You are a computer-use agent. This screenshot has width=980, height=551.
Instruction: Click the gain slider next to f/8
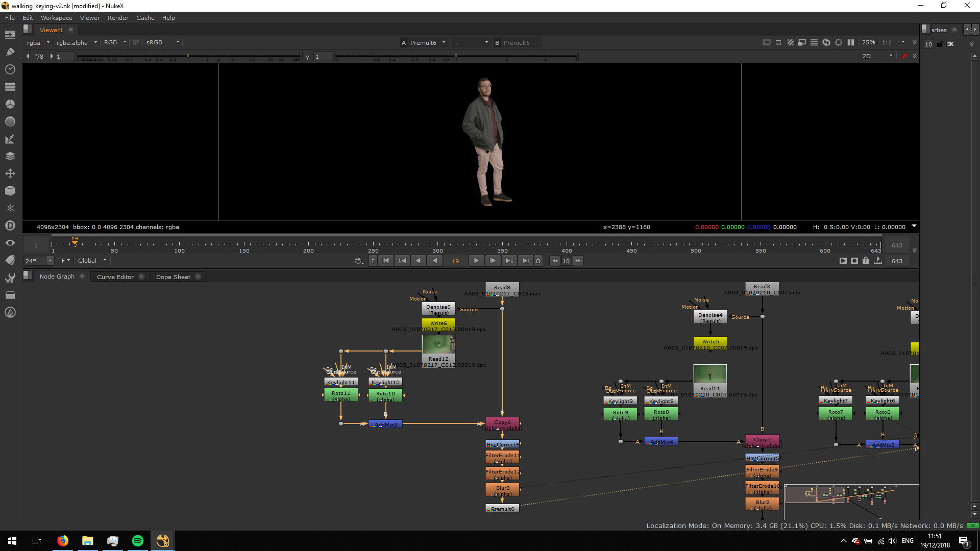coord(188,56)
